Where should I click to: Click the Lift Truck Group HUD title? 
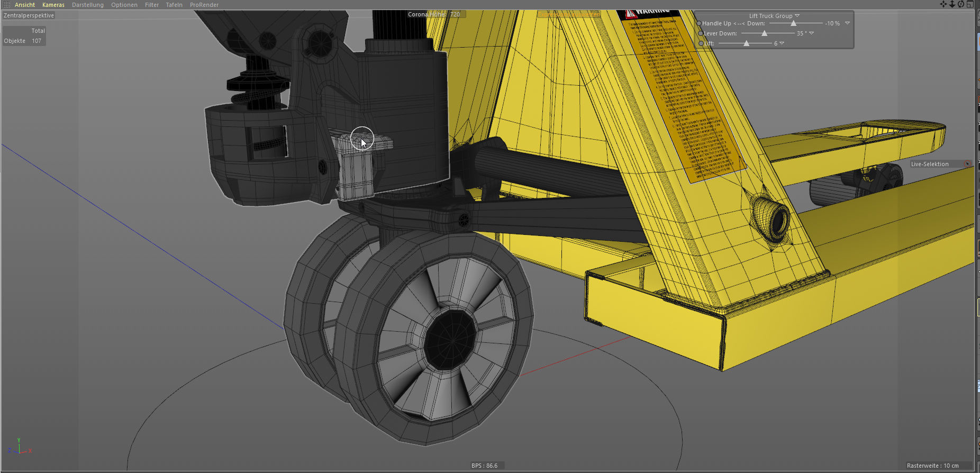[x=770, y=16]
